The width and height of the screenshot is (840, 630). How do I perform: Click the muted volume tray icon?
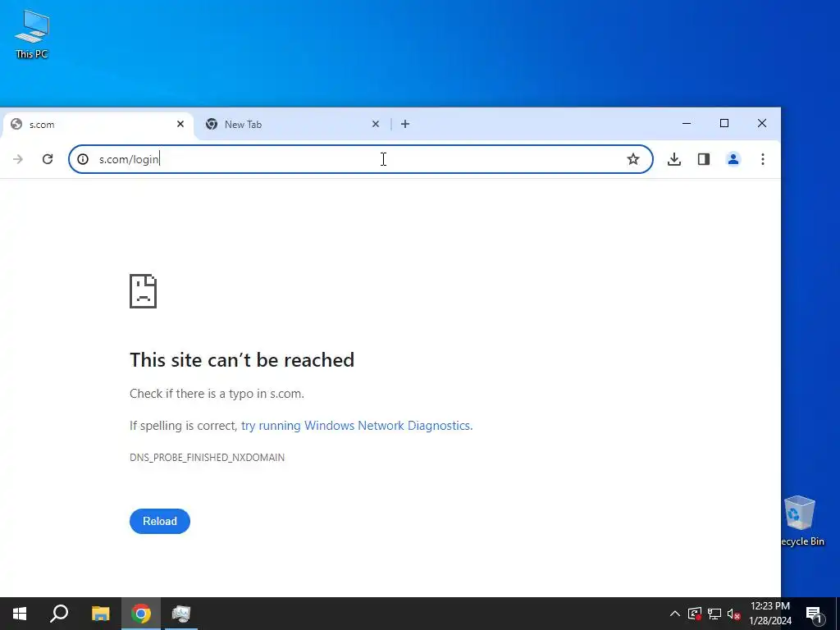tap(733, 614)
